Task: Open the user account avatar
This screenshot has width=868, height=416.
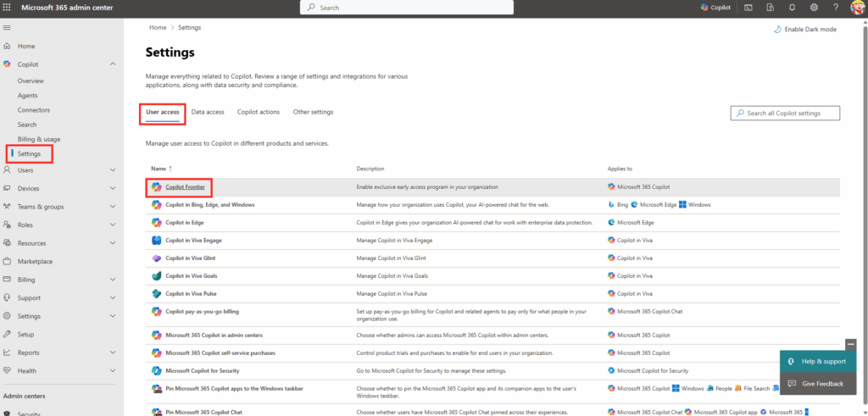Action: 857,8
